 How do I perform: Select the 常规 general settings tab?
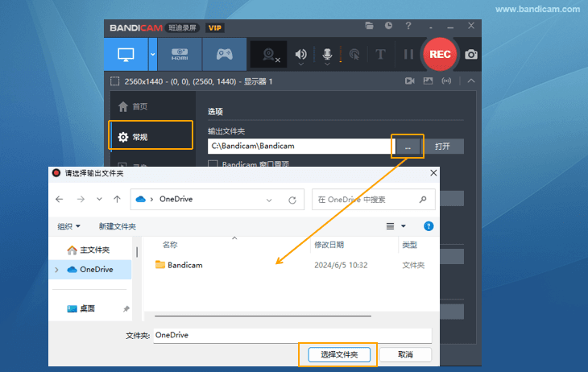point(151,137)
